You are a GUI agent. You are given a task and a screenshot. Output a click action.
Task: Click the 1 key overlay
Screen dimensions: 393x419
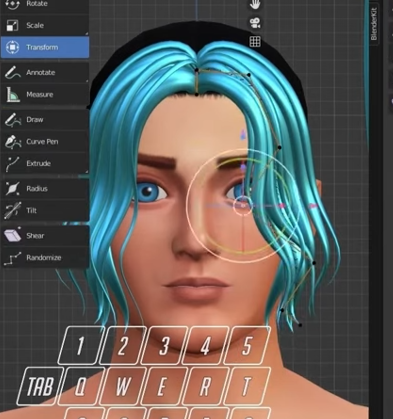pyautogui.click(x=80, y=346)
